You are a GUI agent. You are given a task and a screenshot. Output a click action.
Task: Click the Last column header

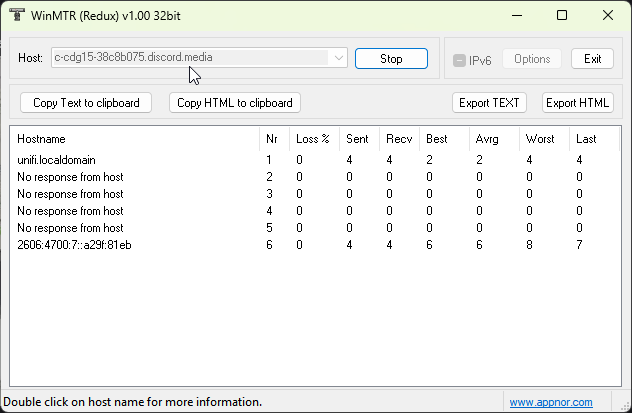[x=595, y=139]
